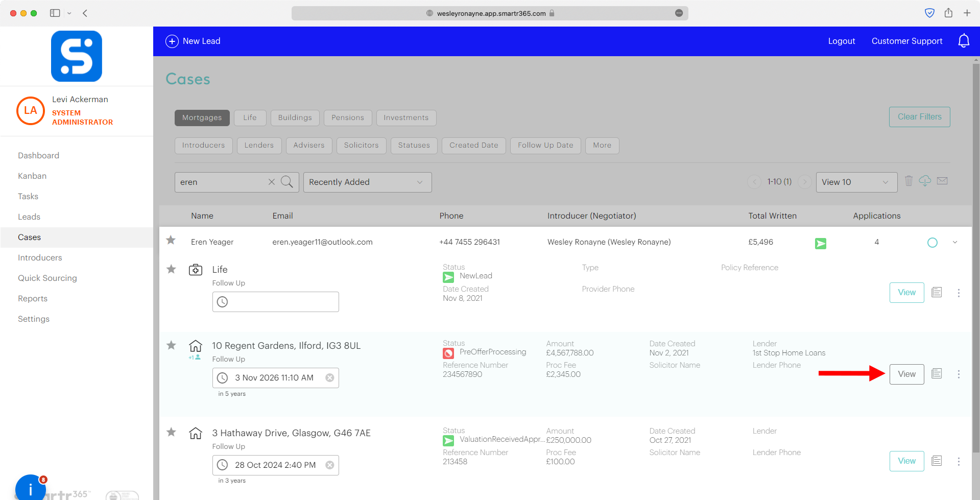Image resolution: width=980 pixels, height=500 pixels.
Task: Star the Life case row
Action: tap(171, 269)
